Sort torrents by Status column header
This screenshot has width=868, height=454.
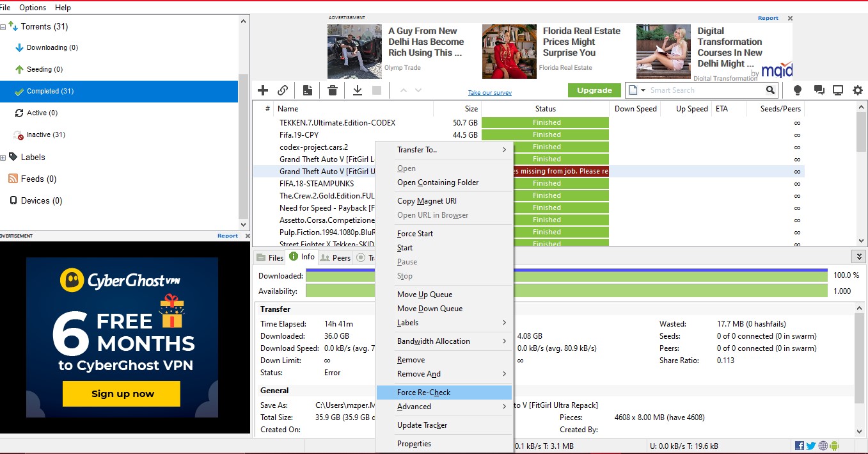pyautogui.click(x=545, y=109)
